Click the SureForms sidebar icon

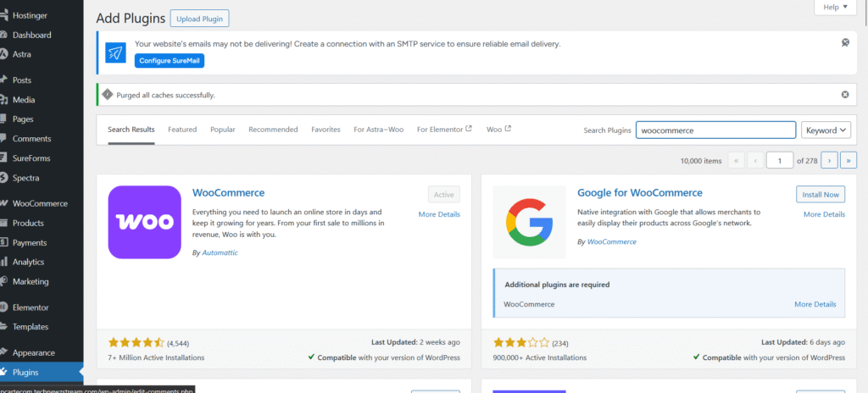[x=3, y=158]
